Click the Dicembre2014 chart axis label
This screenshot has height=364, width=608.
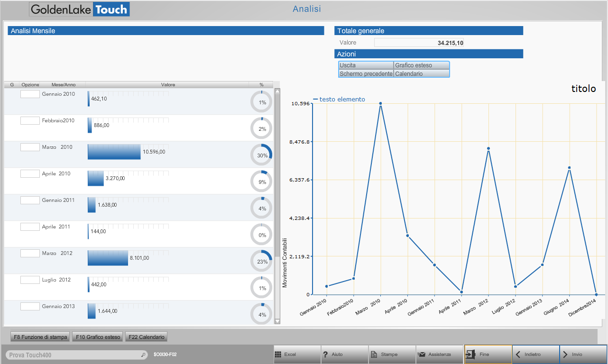tap(583, 309)
